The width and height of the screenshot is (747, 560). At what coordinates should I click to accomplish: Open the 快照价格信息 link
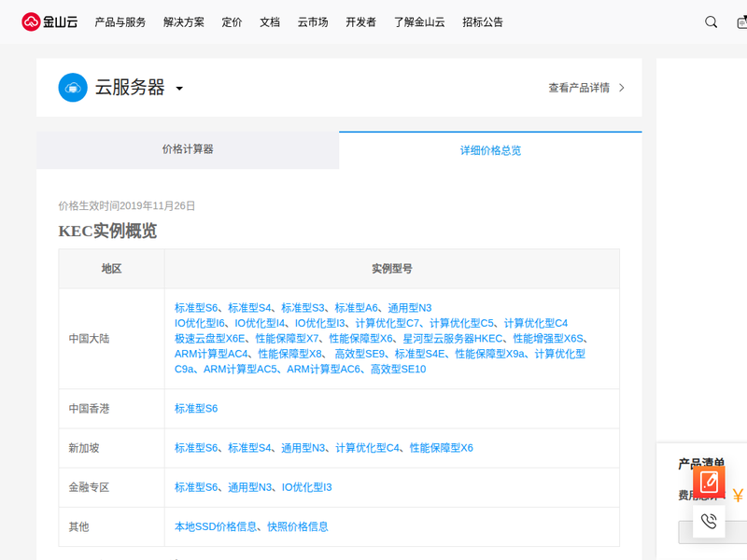tap(297, 526)
